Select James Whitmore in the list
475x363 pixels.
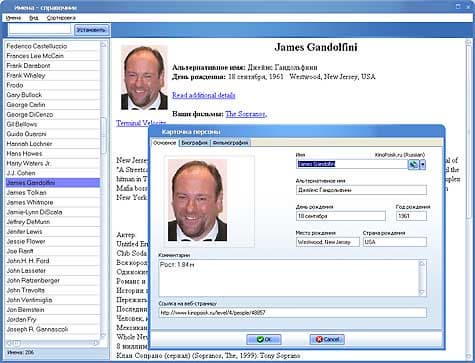pyautogui.click(x=53, y=202)
